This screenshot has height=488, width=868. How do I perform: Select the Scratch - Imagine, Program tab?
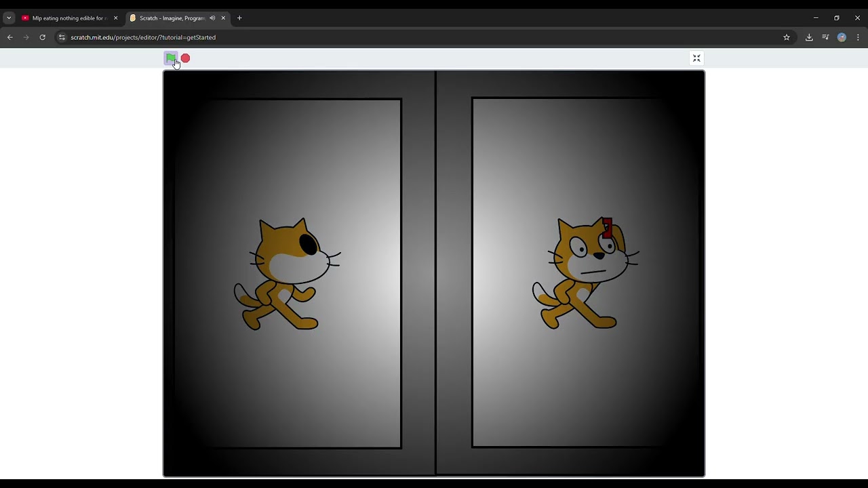pyautogui.click(x=178, y=18)
